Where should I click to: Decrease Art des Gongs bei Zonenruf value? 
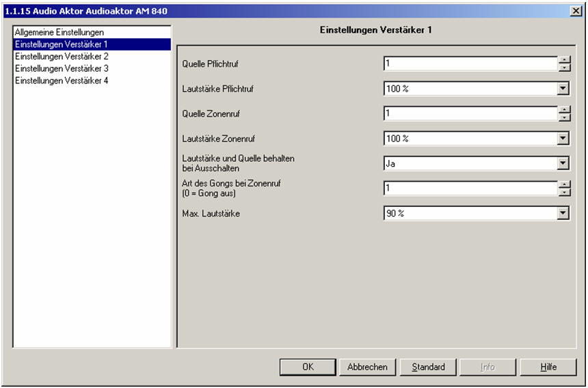click(564, 192)
